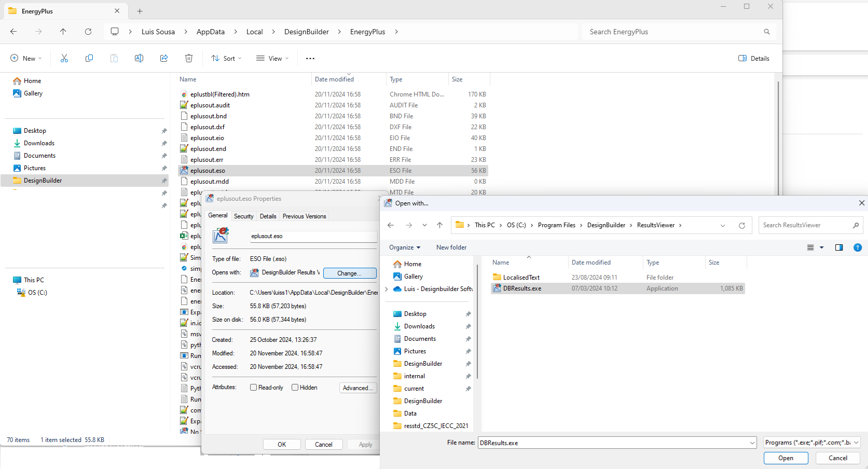
Task: Open the Programs file type filter dropdown
Action: click(x=812, y=443)
